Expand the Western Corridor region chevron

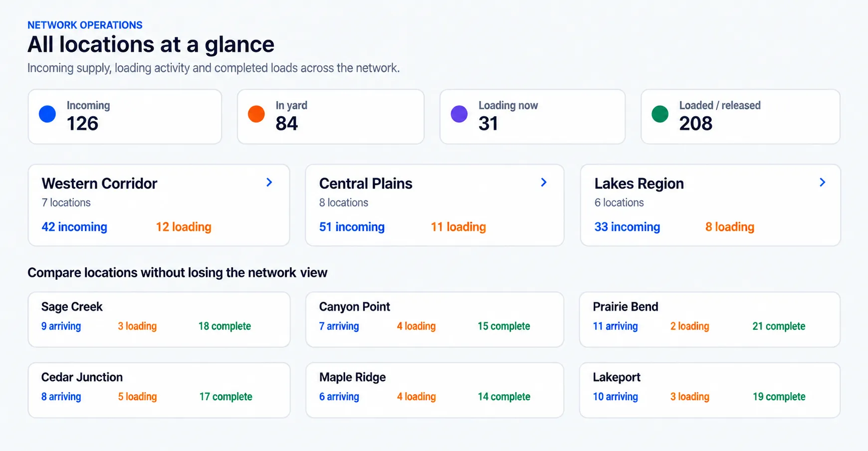click(269, 183)
